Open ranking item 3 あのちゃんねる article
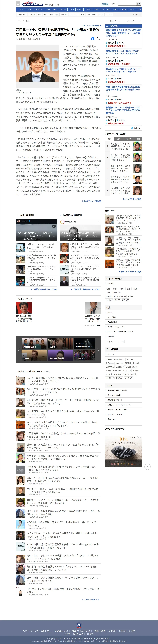The image size is (158, 644). (x=124, y=168)
